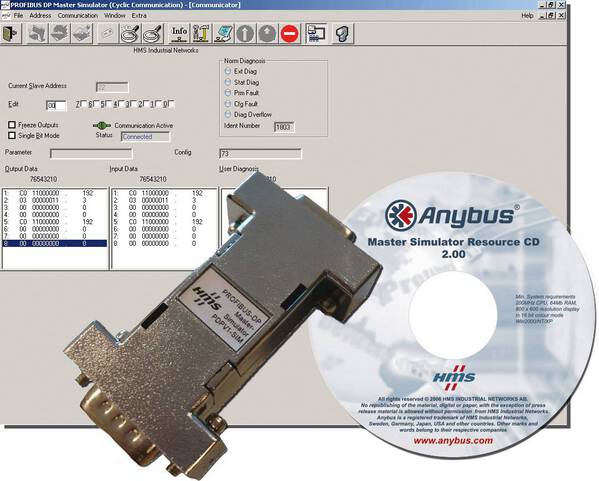Enable the Single Bit Mode checkbox
The height and width of the screenshot is (481, 599).
pos(12,136)
